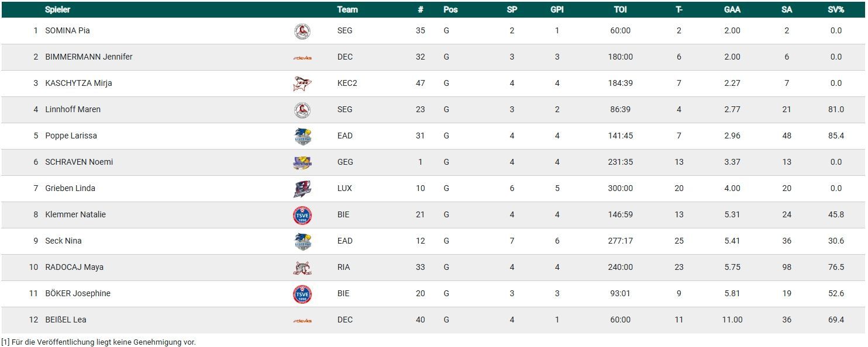Image resolution: width=868 pixels, height=347 pixels.
Task: Click RIA team logo beside RADOCAJ Maya
Action: (302, 268)
